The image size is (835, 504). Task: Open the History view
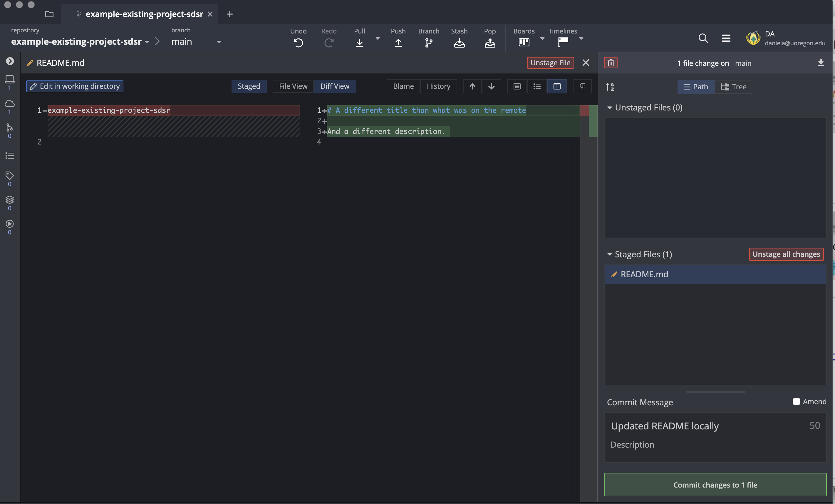point(439,86)
